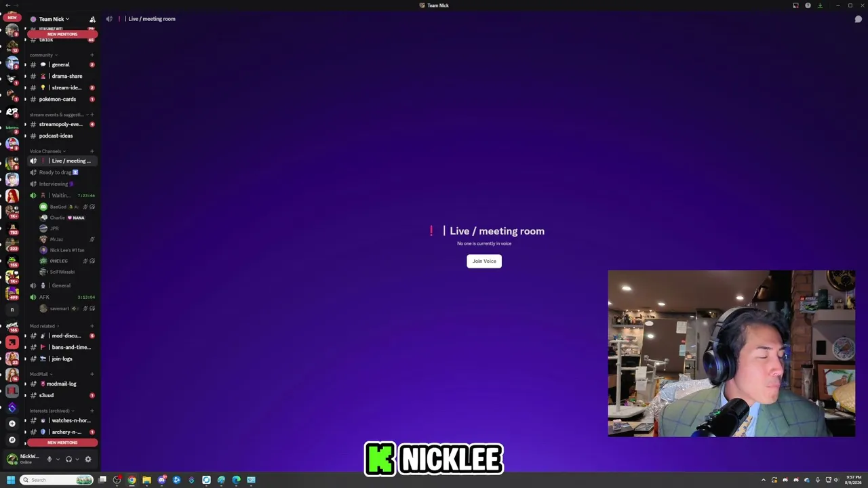
Task: Open the general text channel
Action: click(62, 64)
